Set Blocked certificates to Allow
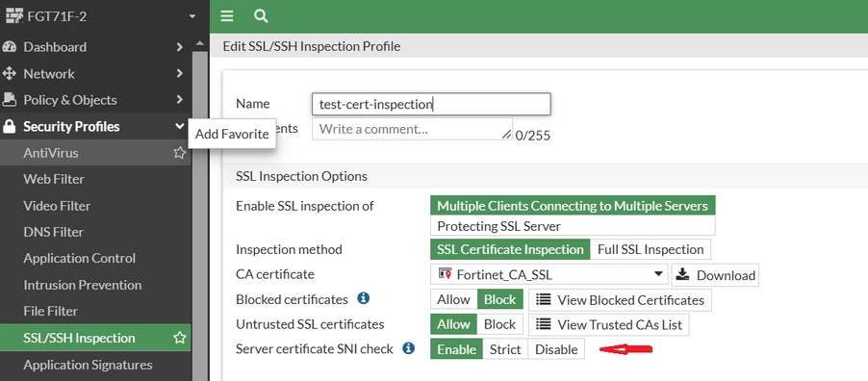Image resolution: width=868 pixels, height=381 pixels. [453, 299]
